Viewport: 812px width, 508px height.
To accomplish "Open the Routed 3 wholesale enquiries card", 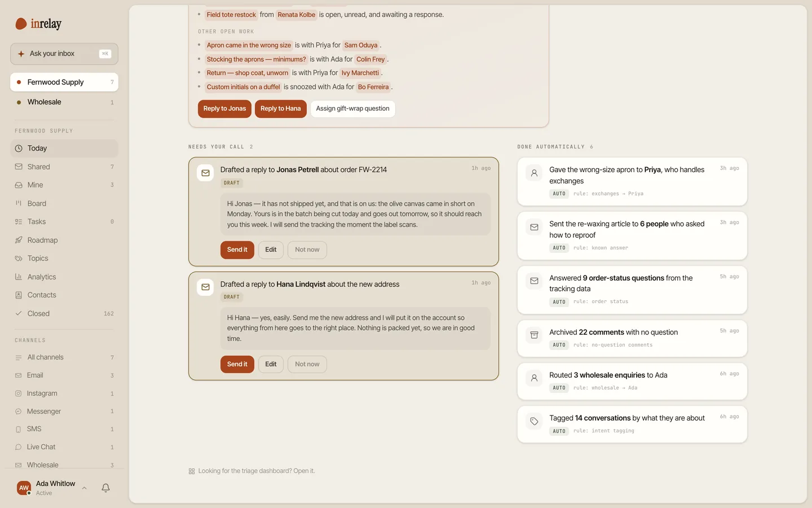I will point(632,381).
